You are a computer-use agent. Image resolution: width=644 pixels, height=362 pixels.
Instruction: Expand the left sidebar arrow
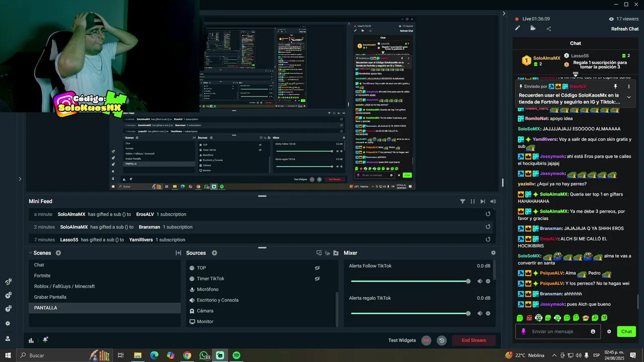[20, 178]
